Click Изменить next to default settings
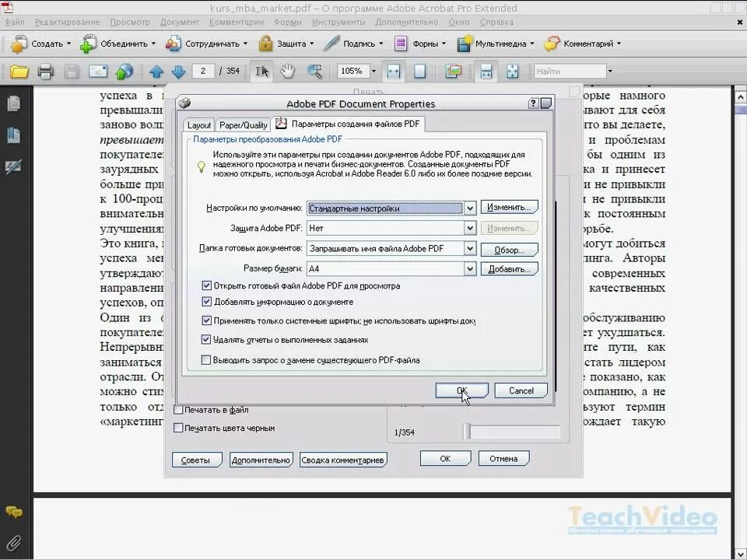 509,207
